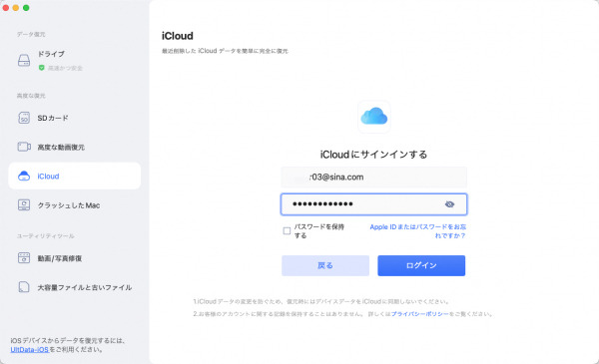
Task: Select the iCloud sidebar entry
Action: pos(75,176)
